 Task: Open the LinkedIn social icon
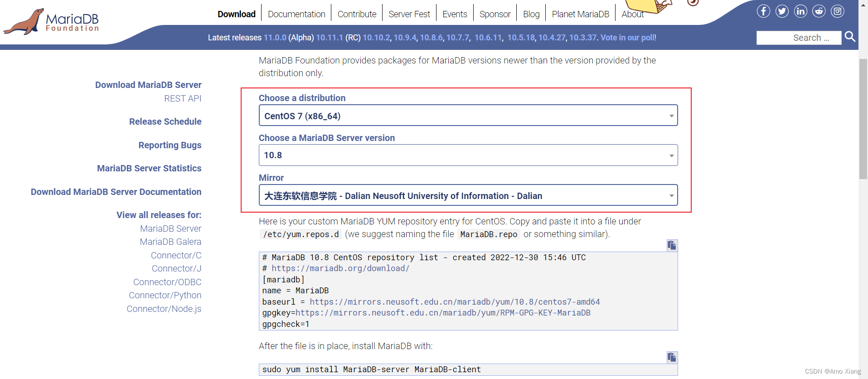800,11
